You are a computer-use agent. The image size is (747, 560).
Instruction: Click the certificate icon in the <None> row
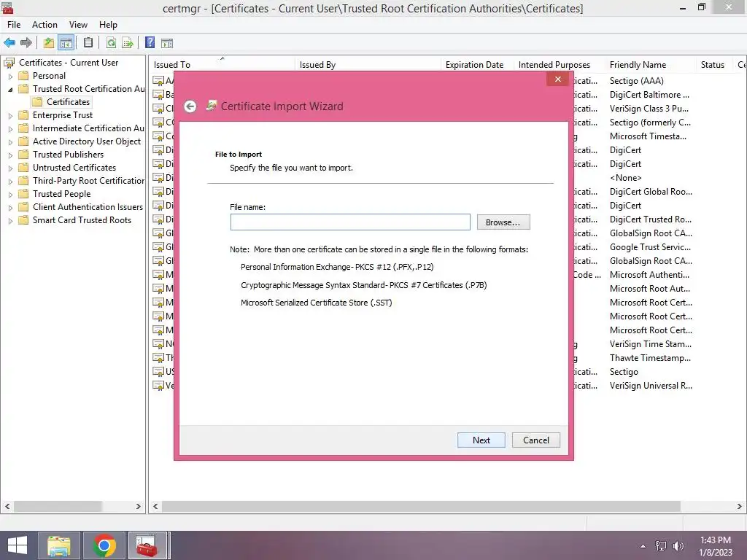158,178
